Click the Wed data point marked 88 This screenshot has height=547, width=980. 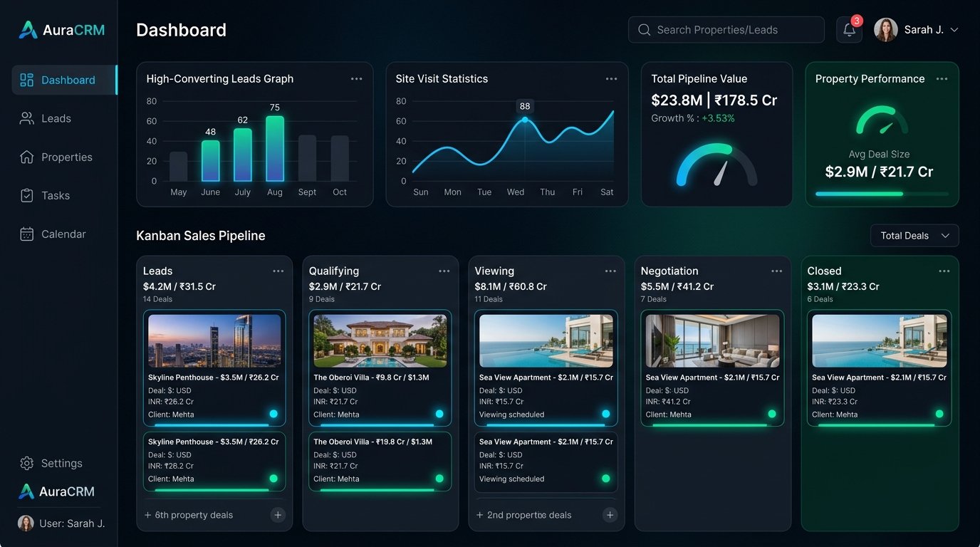pyautogui.click(x=525, y=120)
